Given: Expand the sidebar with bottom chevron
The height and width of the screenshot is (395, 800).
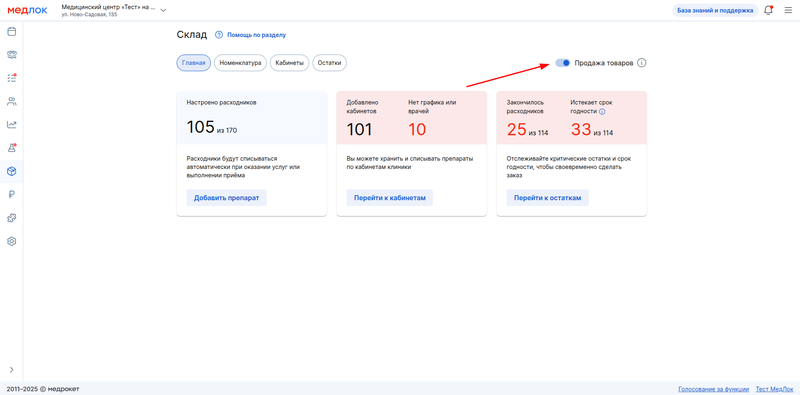Looking at the screenshot, I should [x=11, y=369].
